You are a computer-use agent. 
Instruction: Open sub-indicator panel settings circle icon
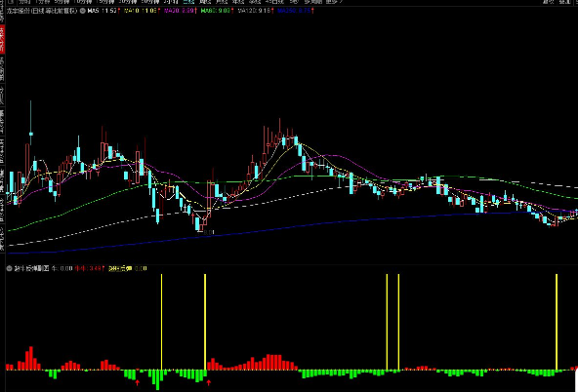pos(9,269)
